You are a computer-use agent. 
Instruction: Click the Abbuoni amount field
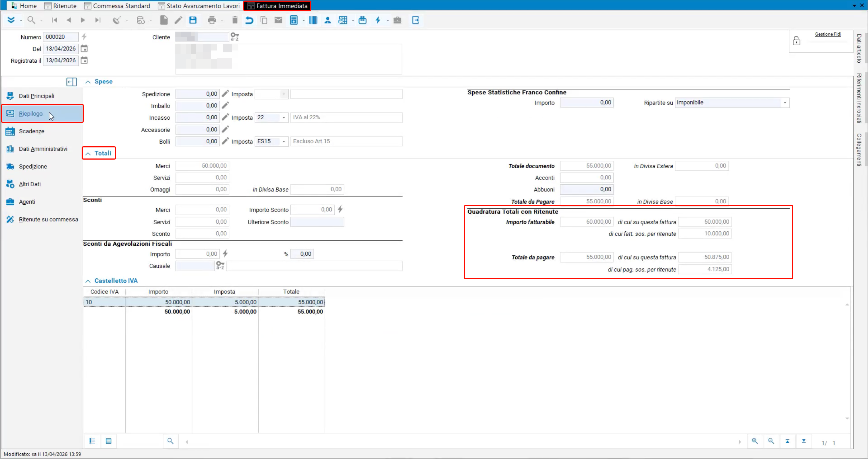click(587, 189)
